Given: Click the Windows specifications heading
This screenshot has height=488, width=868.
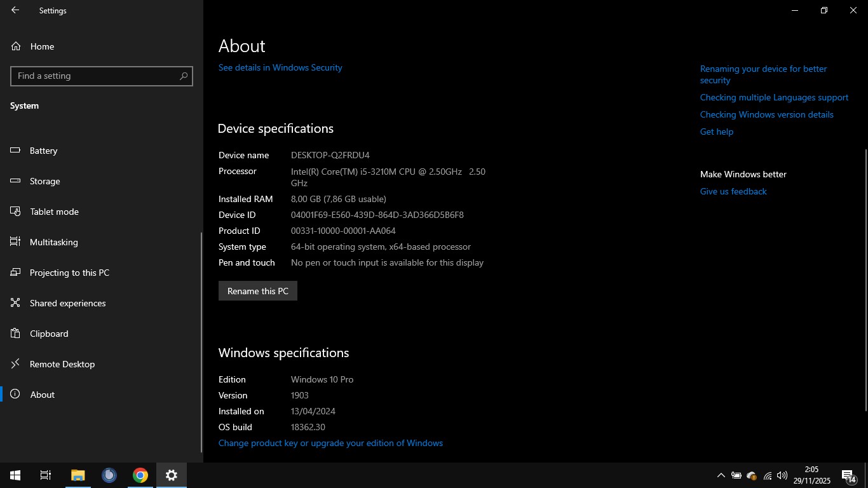Looking at the screenshot, I should [284, 353].
